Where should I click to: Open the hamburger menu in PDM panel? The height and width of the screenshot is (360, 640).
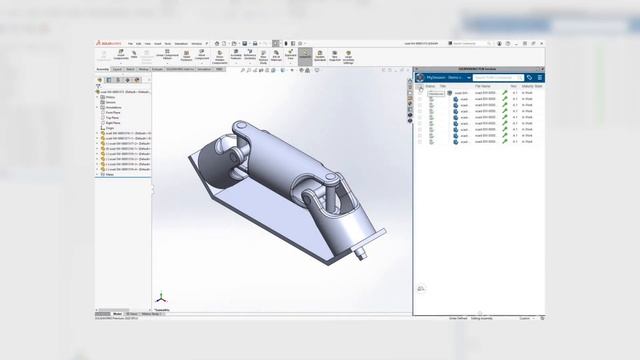click(540, 78)
